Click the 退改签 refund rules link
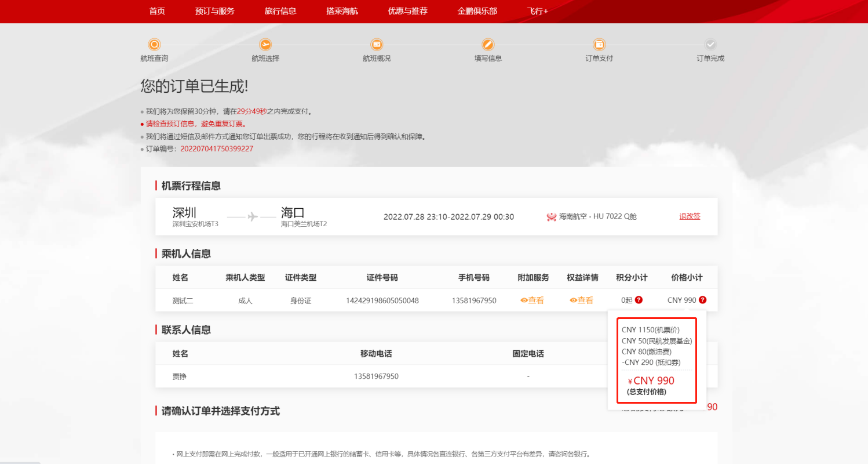The width and height of the screenshot is (868, 464). [690, 216]
